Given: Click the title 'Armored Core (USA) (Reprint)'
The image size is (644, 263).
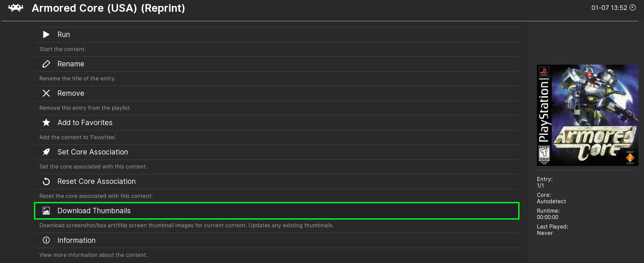Looking at the screenshot, I should pos(108,8).
